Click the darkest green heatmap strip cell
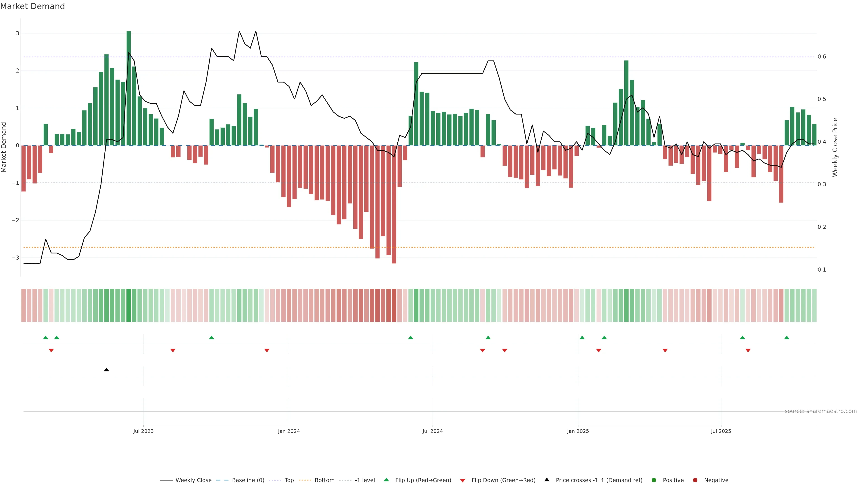868x488 pixels. point(129,305)
